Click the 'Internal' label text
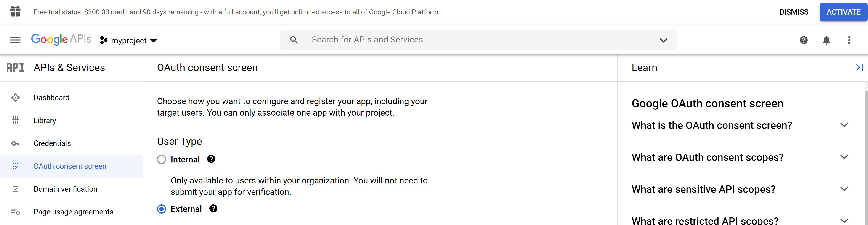868x225 pixels. click(x=185, y=159)
